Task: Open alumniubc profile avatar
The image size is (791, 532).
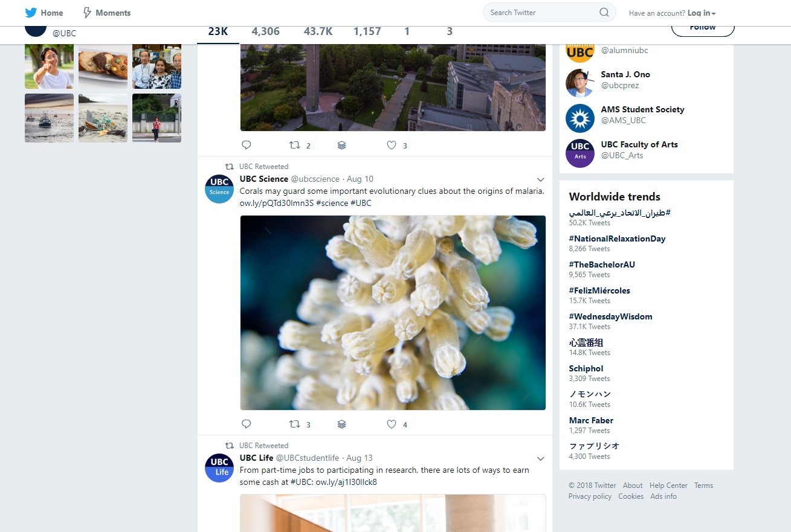Action: [x=580, y=52]
